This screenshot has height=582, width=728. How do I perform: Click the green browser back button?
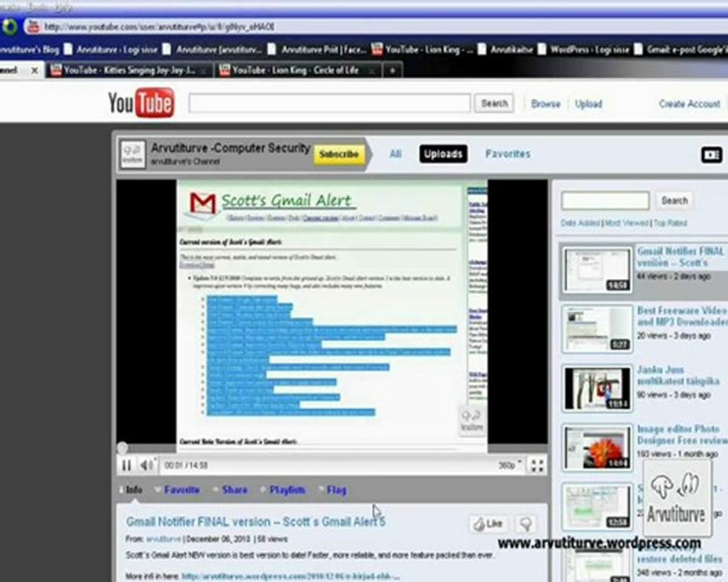pyautogui.click(x=9, y=27)
